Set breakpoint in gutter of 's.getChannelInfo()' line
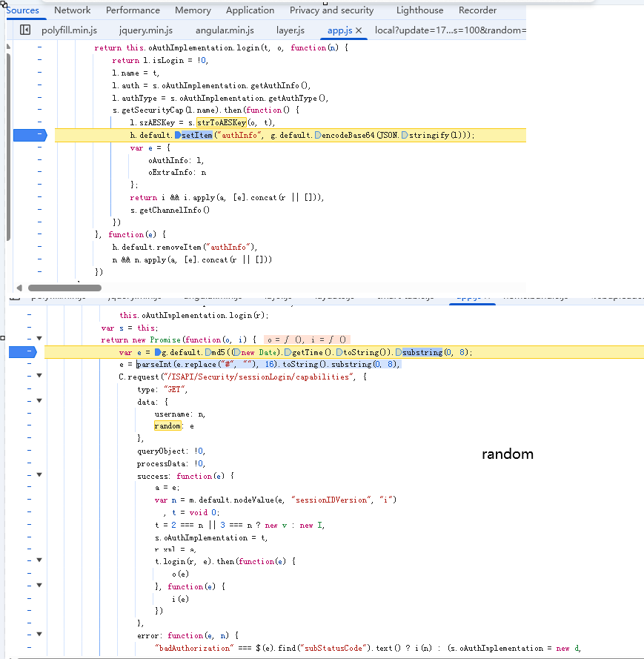 click(x=39, y=209)
